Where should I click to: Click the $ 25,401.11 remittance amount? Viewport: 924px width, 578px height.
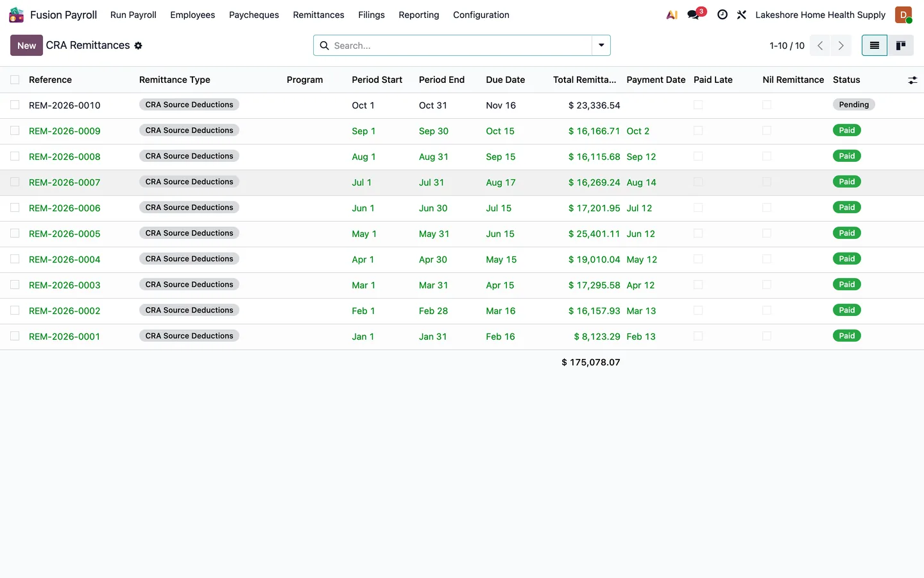pos(594,234)
